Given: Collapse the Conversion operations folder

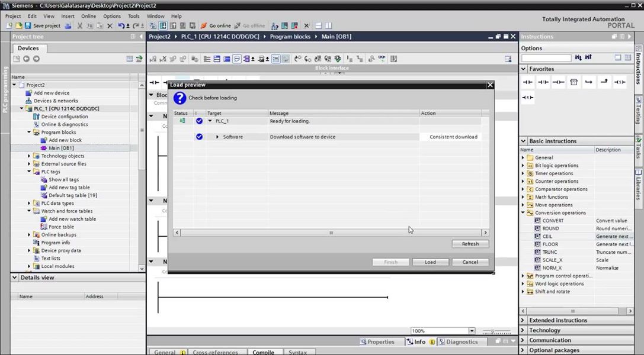Looking at the screenshot, I should 523,213.
